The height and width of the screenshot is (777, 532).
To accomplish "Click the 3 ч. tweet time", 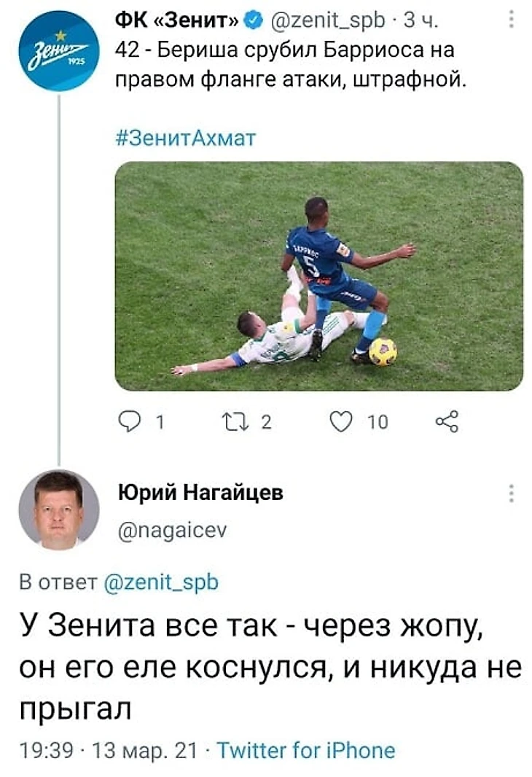I will pos(418,22).
